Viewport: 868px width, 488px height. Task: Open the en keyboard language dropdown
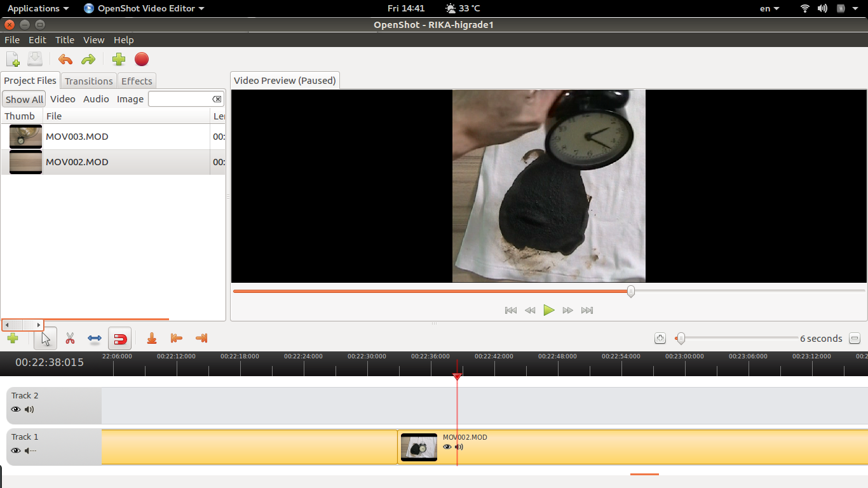pyautogui.click(x=770, y=8)
